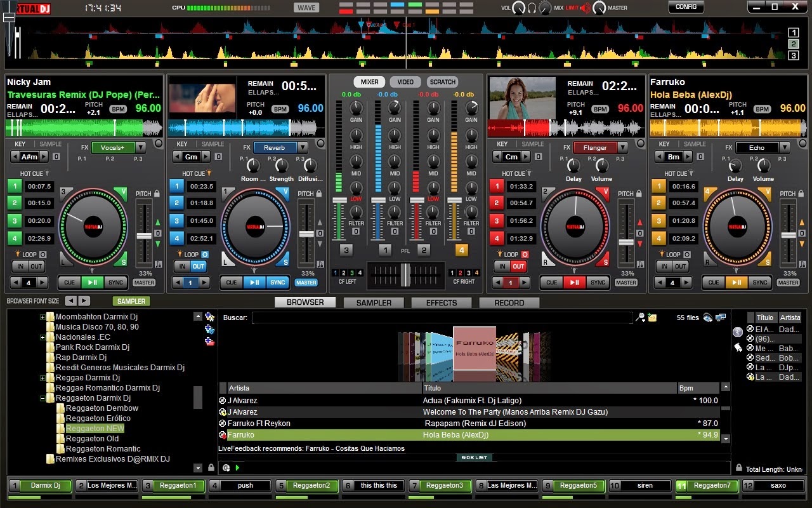Click the add-folder icon beside the search magnifier
This screenshot has width=812, height=508.
coord(652,317)
